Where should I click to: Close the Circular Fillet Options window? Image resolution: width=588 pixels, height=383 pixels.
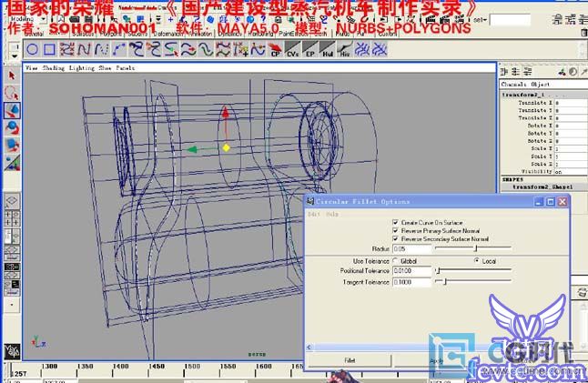click(x=563, y=202)
